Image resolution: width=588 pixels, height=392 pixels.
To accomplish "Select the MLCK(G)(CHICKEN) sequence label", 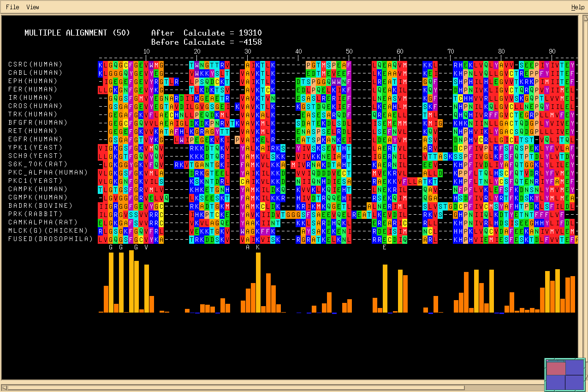I will coord(48,230).
